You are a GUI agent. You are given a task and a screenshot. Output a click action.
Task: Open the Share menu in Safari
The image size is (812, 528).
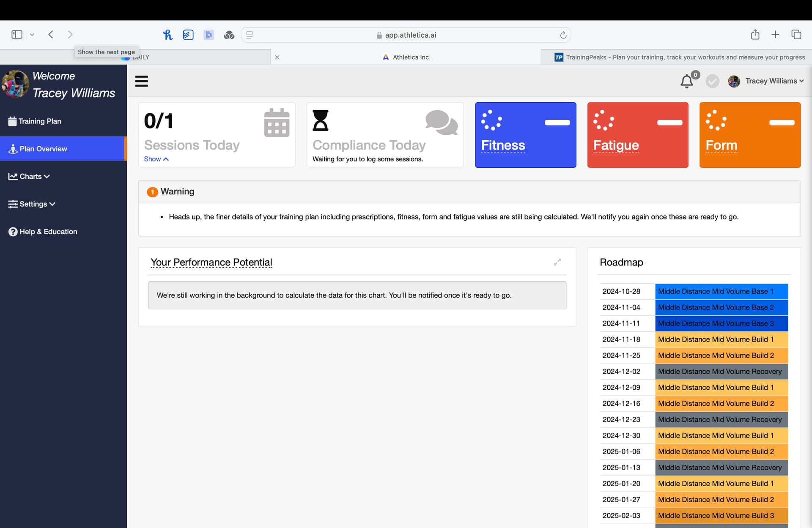[x=755, y=34]
